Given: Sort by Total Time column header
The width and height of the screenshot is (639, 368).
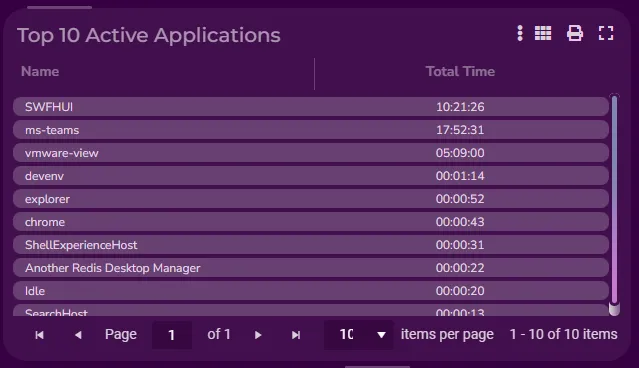Looking at the screenshot, I should click(460, 71).
